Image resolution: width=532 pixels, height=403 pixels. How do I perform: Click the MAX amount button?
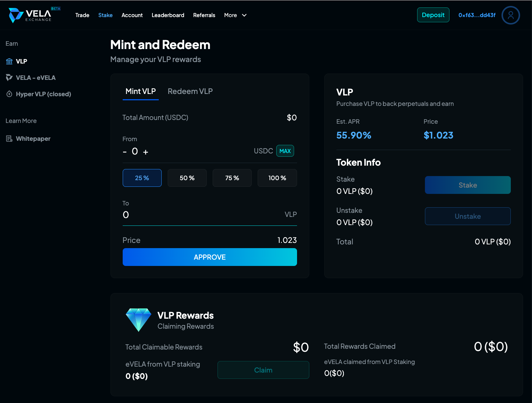[x=285, y=151]
